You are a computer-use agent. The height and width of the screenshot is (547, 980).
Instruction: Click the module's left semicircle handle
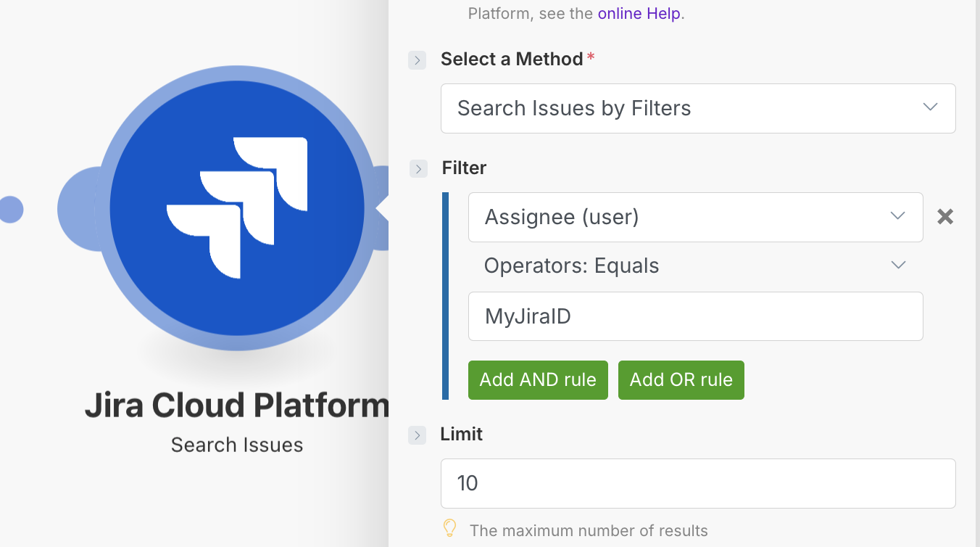[77, 209]
